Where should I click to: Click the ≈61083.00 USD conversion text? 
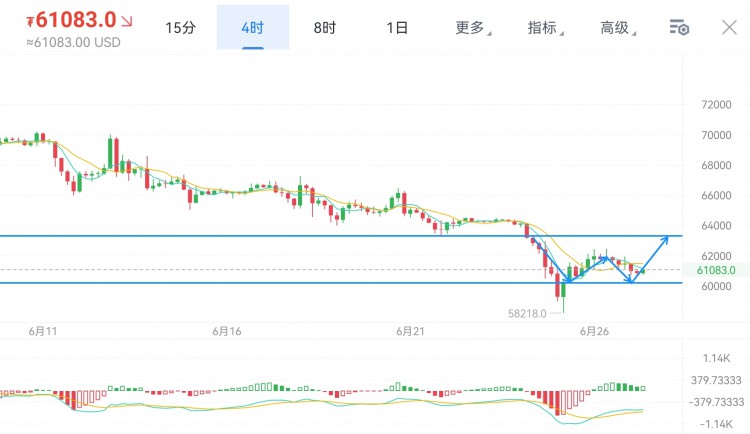73,43
